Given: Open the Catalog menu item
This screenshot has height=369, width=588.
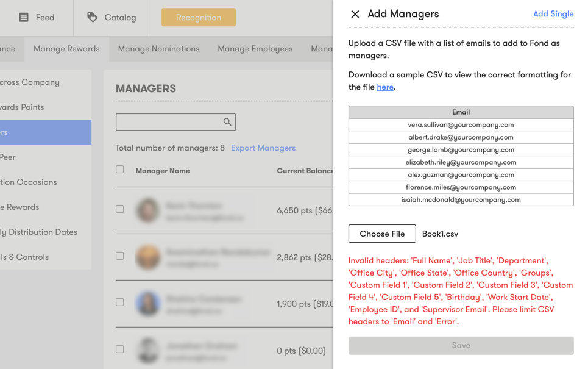Looking at the screenshot, I should click(x=112, y=17).
